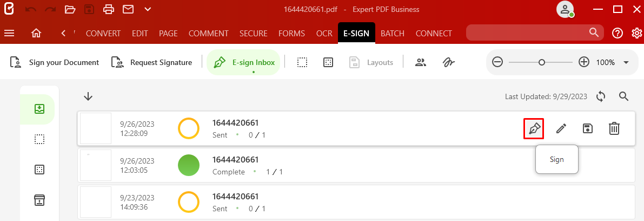Viewport: 644px width, 221px height.
Task: Refresh the inbox with sync icon
Action: [x=600, y=97]
